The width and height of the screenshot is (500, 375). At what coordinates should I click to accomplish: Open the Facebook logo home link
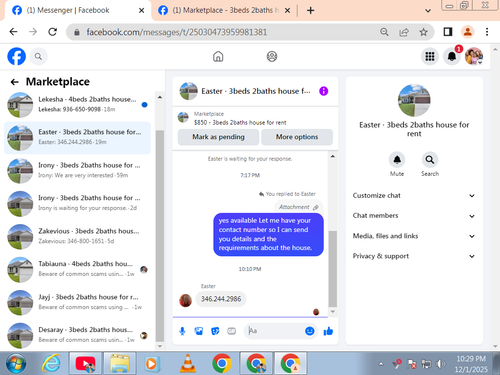[x=16, y=56]
